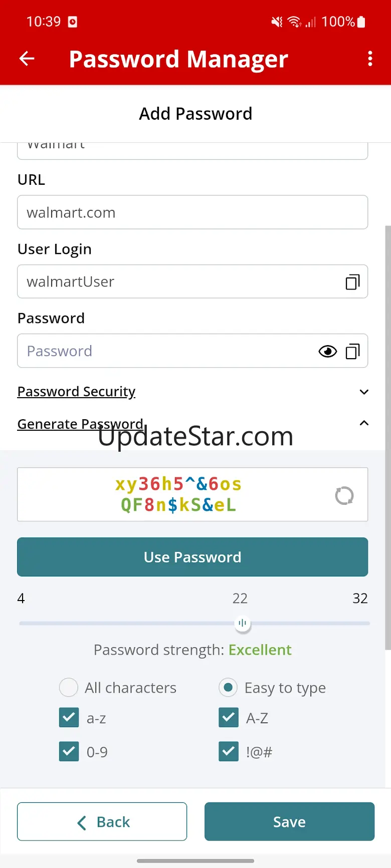Focus the URL input field
This screenshot has width=391, height=868.
point(192,212)
